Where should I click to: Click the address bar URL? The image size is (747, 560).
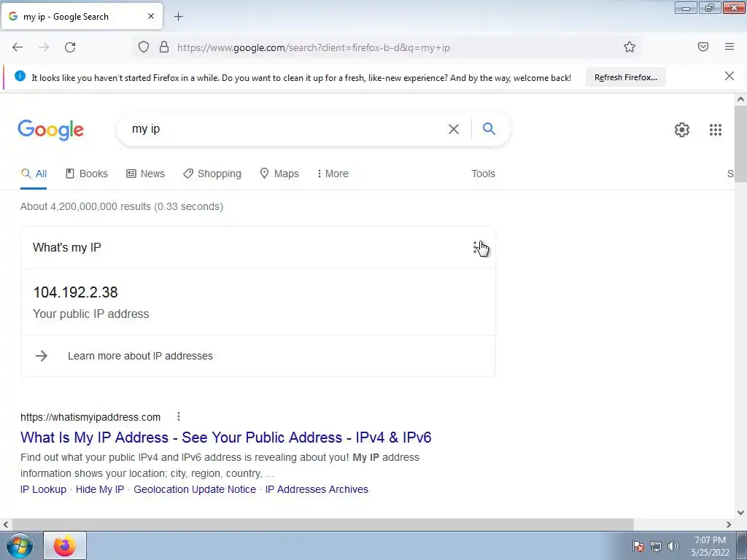pos(314,47)
